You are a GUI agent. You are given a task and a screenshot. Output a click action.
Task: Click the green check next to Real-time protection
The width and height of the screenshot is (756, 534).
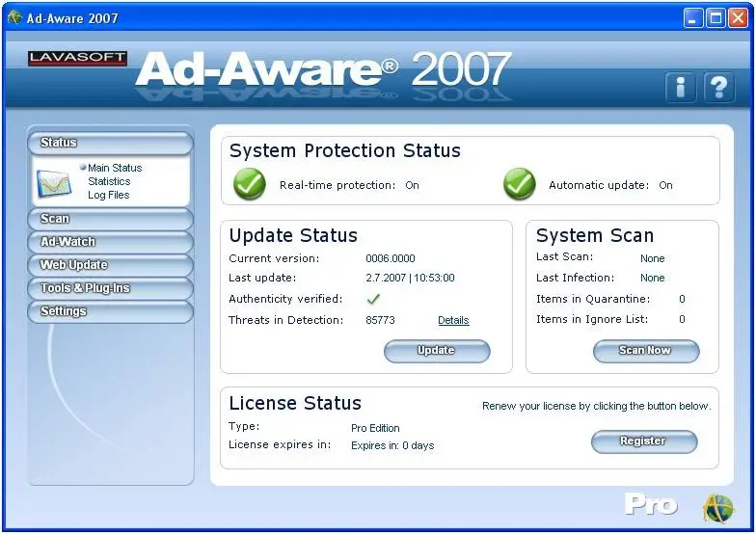[249, 184]
